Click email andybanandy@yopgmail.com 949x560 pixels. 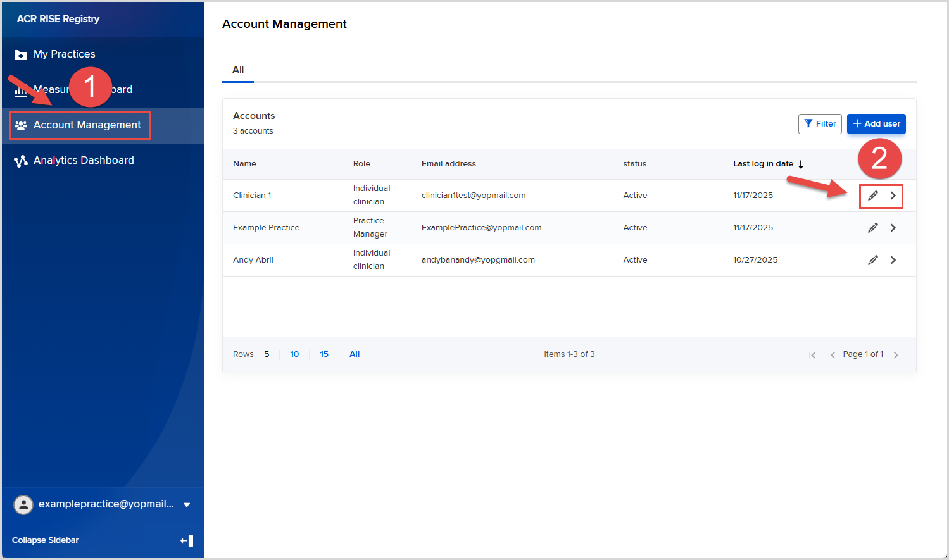point(478,260)
